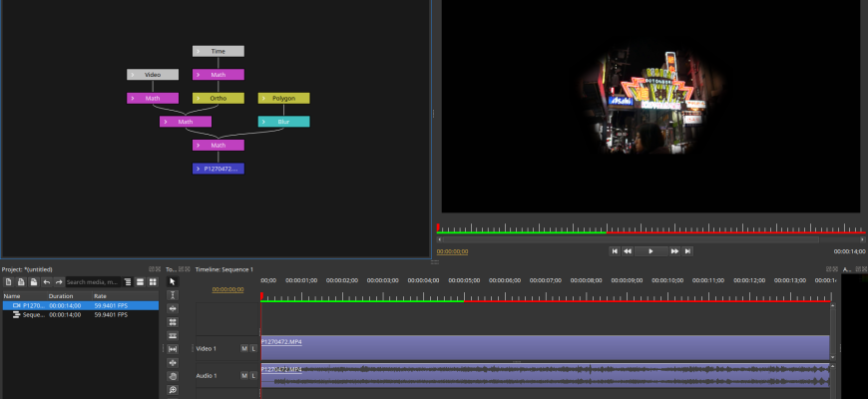This screenshot has width=868, height=399.
Task: Sort project items by Duration column
Action: point(70,296)
